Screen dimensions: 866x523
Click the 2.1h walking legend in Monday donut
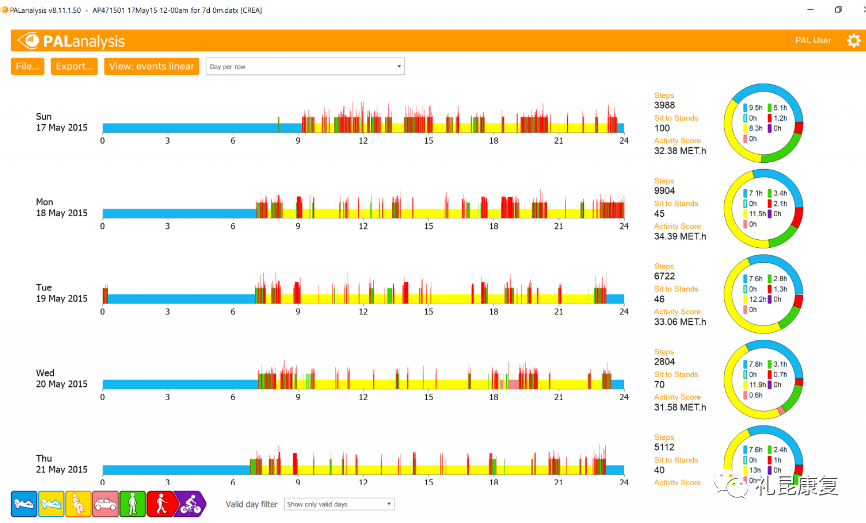(x=778, y=204)
